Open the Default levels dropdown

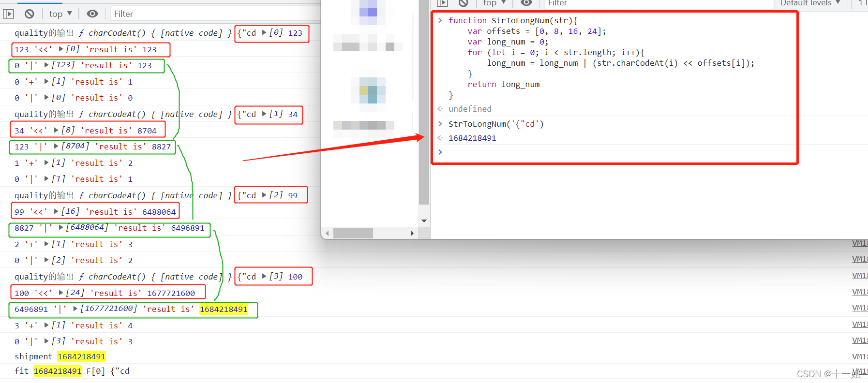tap(810, 3)
